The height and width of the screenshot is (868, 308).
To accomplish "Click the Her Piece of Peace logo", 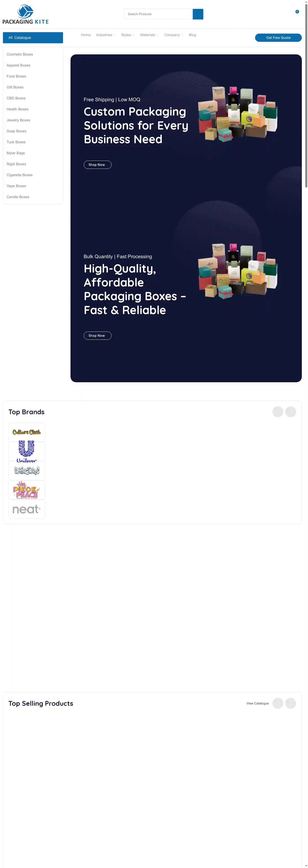I will [27, 490].
